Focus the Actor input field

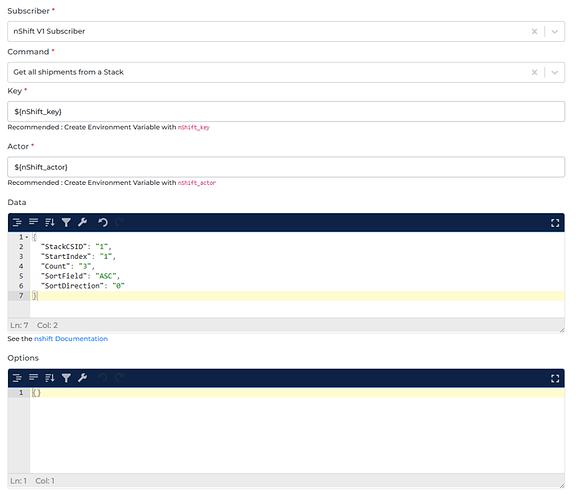pyautogui.click(x=286, y=167)
